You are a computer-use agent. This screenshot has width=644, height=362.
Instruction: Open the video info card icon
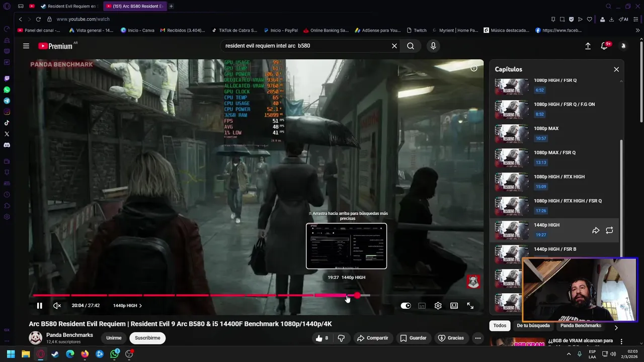[473, 68]
